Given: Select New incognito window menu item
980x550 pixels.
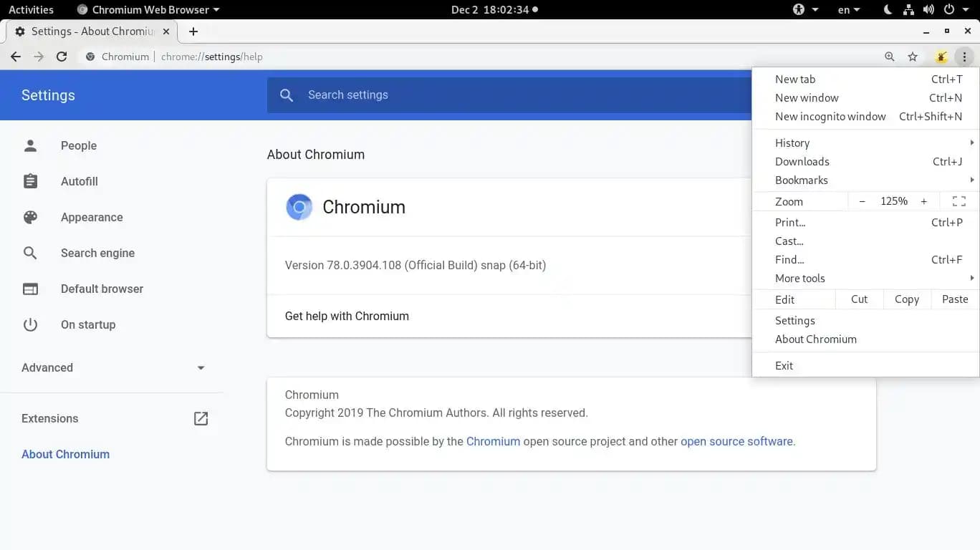Looking at the screenshot, I should 830,117.
